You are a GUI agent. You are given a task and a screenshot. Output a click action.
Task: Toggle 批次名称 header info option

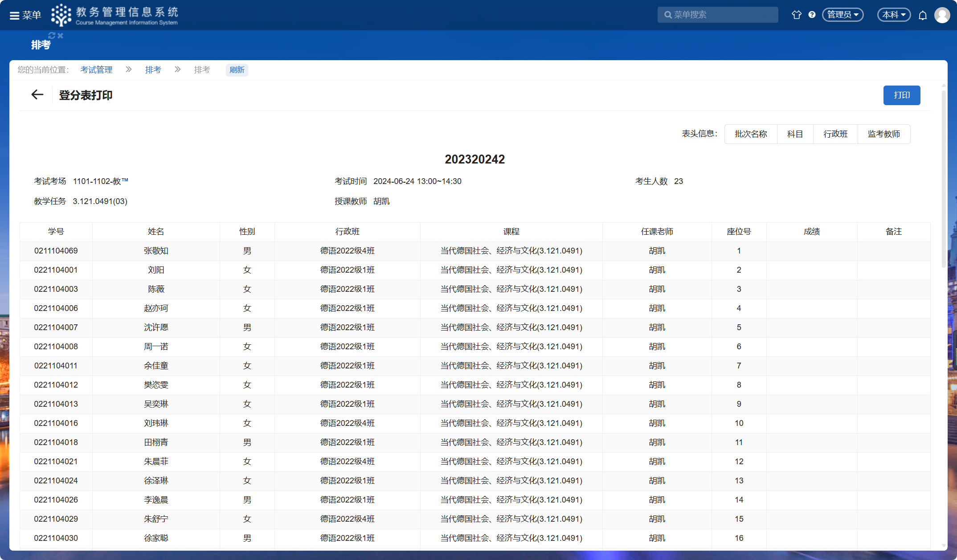[751, 134]
